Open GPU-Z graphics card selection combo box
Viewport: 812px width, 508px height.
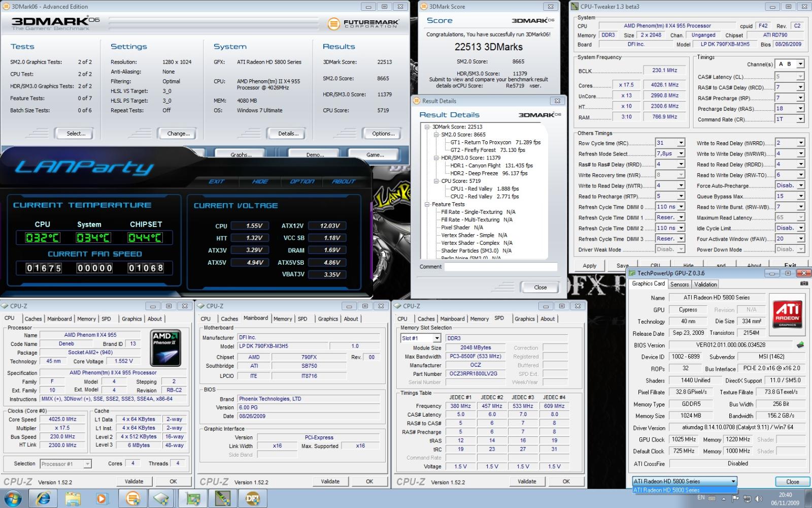point(685,481)
